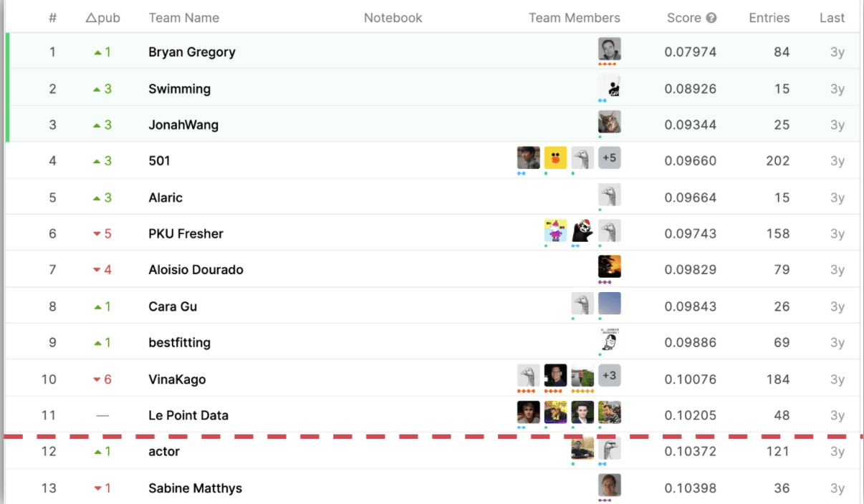864x504 pixels.
Task: Click Swimming team member avatar
Action: [609, 87]
